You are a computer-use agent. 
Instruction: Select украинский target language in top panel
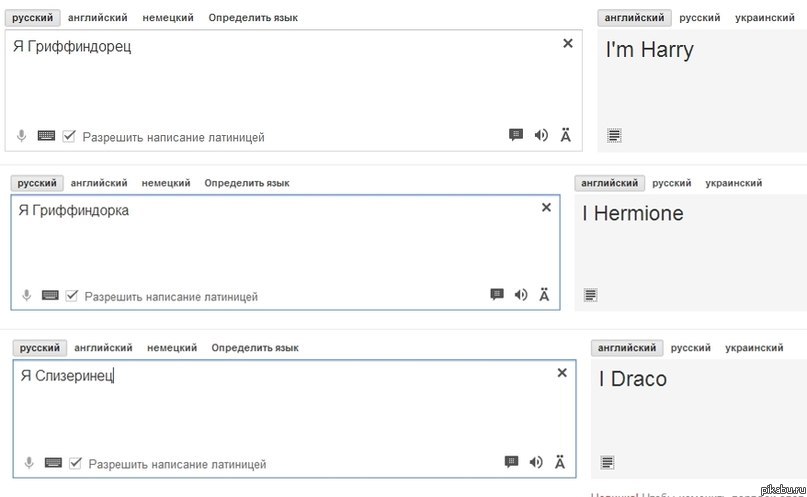pos(765,17)
